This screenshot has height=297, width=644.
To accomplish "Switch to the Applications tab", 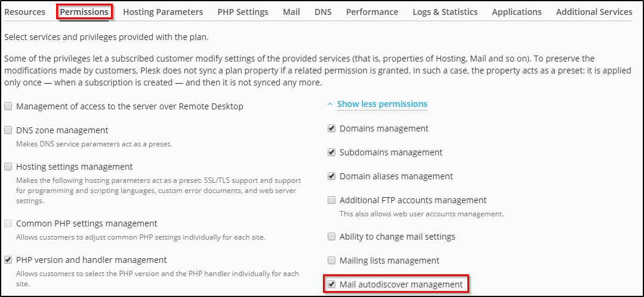I will 517,12.
